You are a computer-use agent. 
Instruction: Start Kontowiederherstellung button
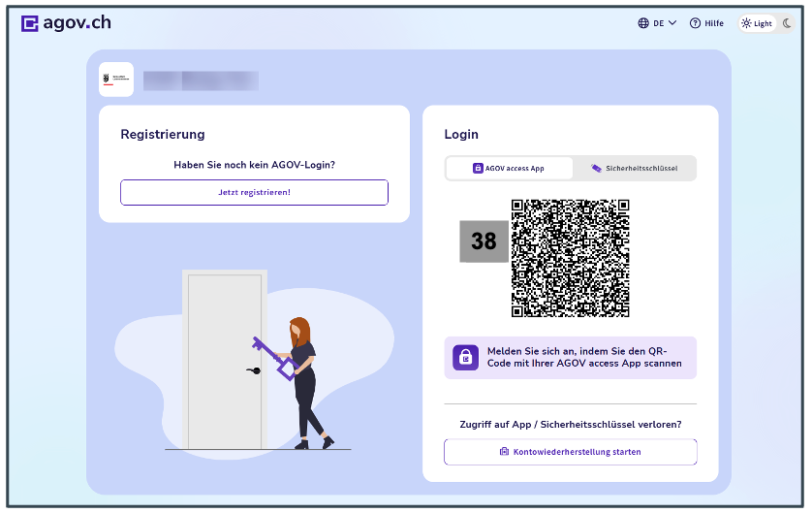[x=570, y=452]
